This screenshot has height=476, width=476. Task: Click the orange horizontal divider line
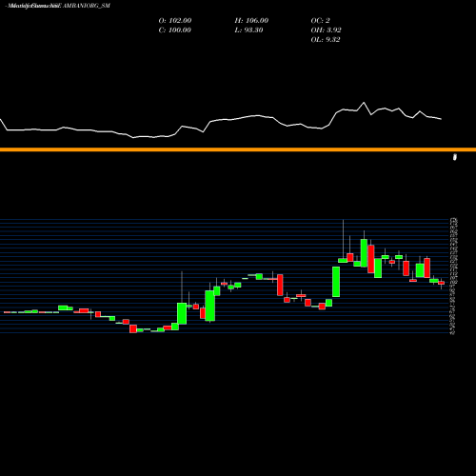[238, 149]
